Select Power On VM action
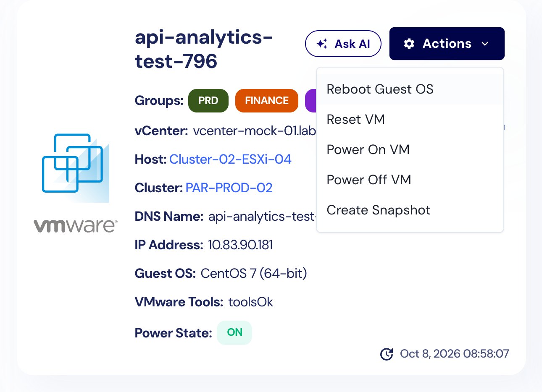Viewport: 542px width, 392px height. pyautogui.click(x=410, y=150)
